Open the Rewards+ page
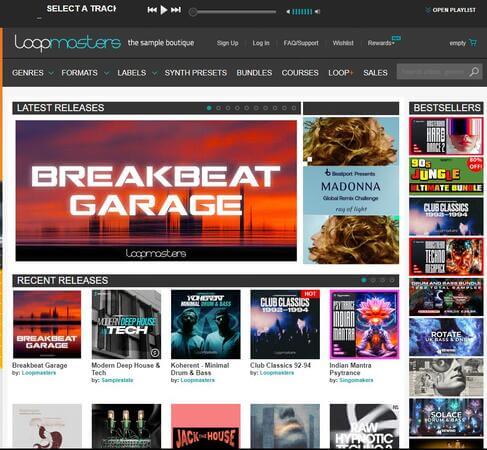 click(381, 43)
